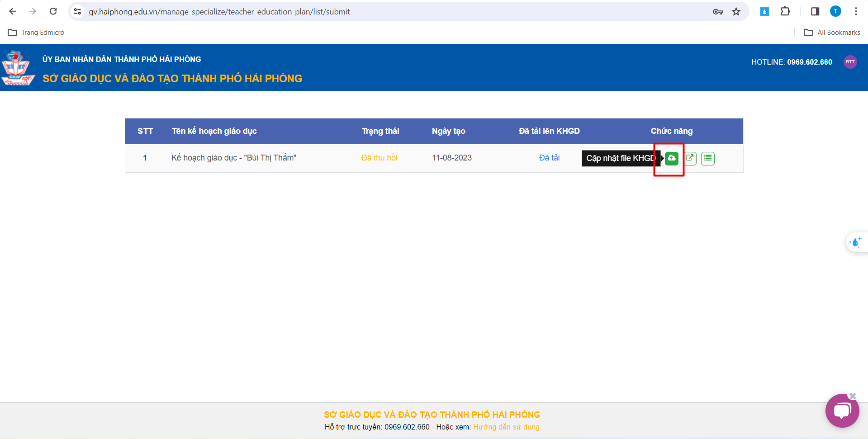Image resolution: width=868 pixels, height=439 pixels.
Task: Open the plan via external-link icon
Action: click(690, 158)
